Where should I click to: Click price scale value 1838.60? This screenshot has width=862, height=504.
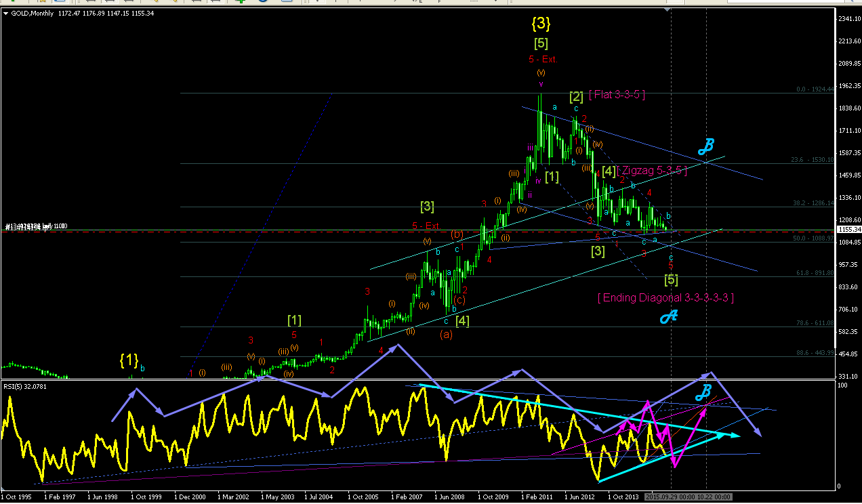(848, 108)
